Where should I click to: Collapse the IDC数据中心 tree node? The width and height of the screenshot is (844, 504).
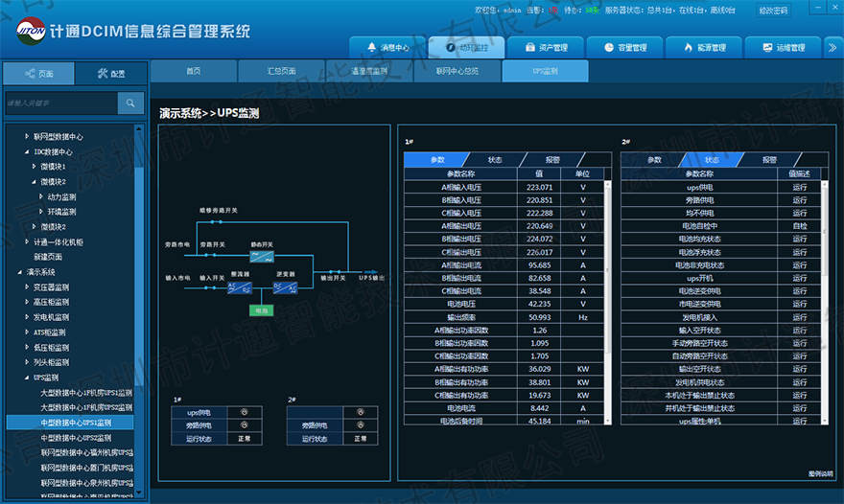click(x=28, y=151)
